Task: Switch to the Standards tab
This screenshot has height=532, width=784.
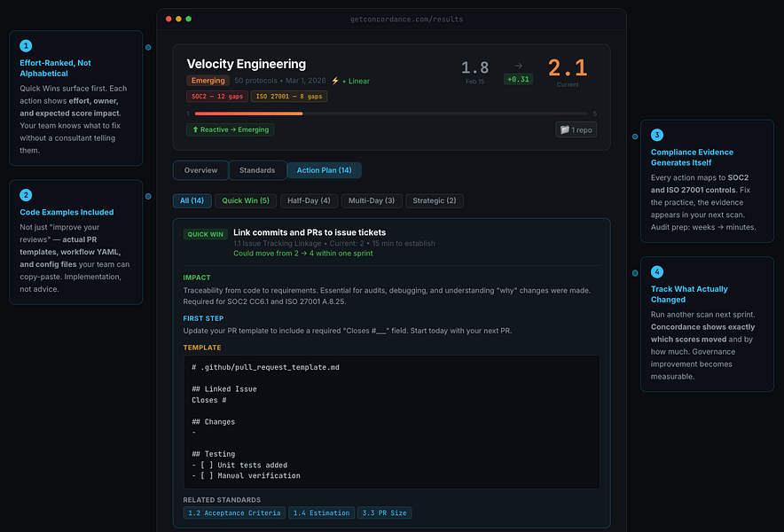Action: 257,170
